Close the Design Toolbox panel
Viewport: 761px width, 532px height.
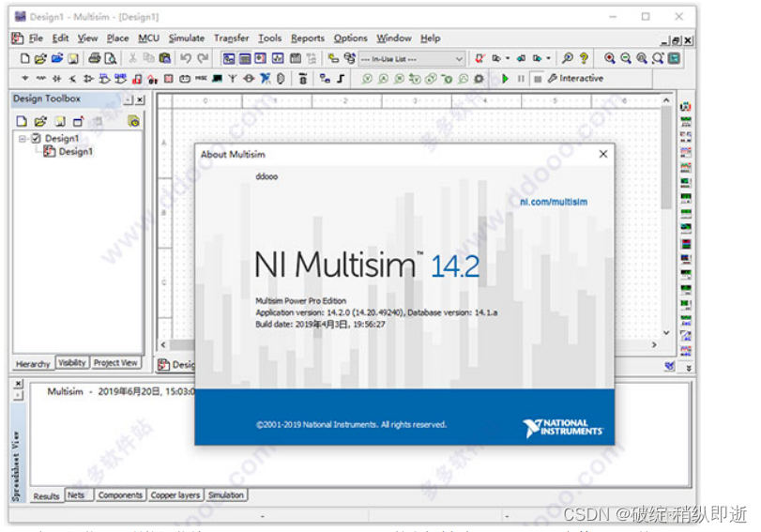[140, 99]
